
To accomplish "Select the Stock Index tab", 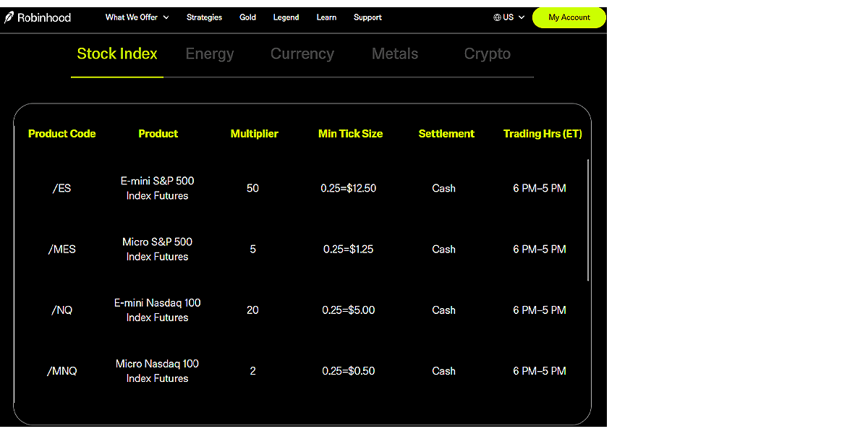I will [117, 54].
